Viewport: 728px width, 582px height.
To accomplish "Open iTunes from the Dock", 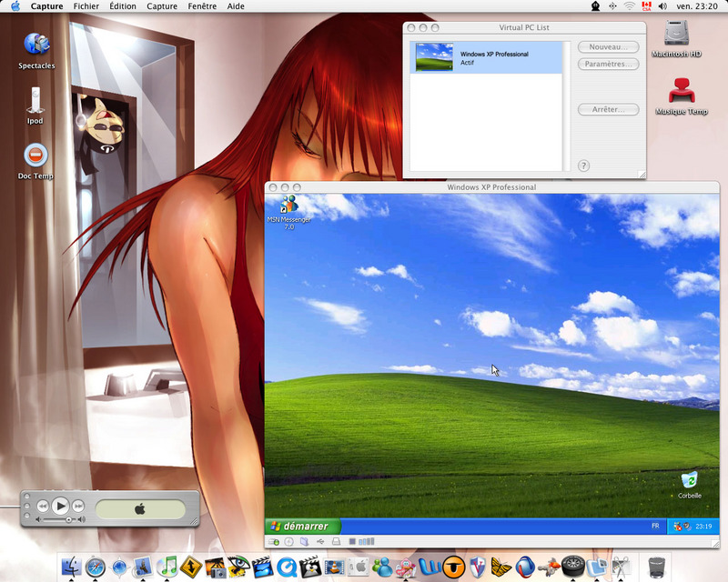I will [x=167, y=567].
